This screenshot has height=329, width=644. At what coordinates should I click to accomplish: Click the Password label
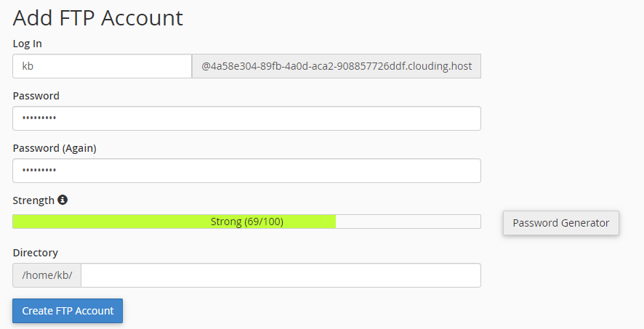point(36,96)
